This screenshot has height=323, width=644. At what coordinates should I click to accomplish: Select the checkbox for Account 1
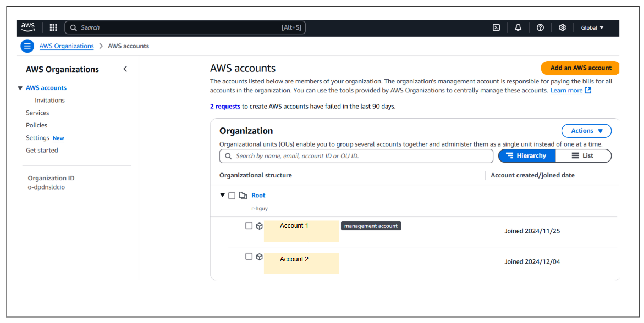tap(249, 225)
